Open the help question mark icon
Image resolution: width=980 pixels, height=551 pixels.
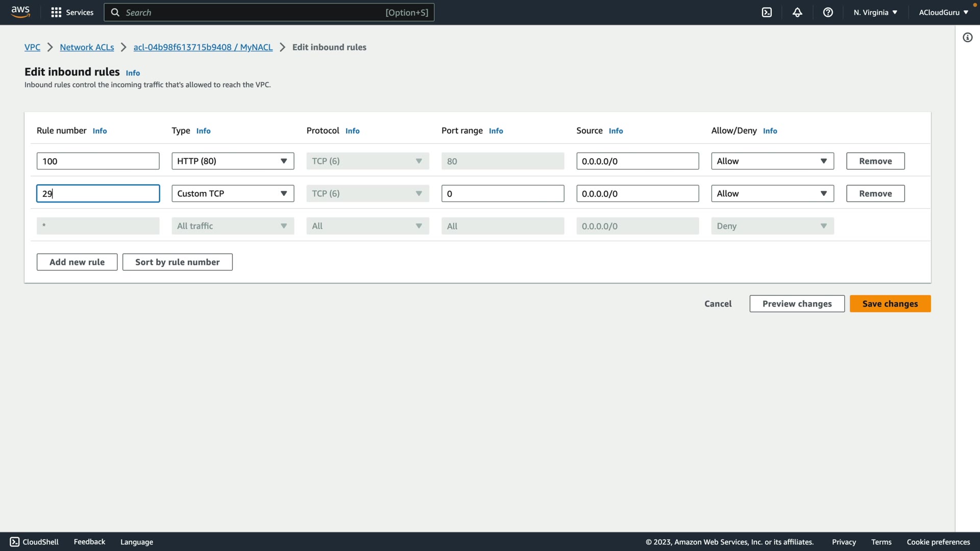(x=828, y=12)
